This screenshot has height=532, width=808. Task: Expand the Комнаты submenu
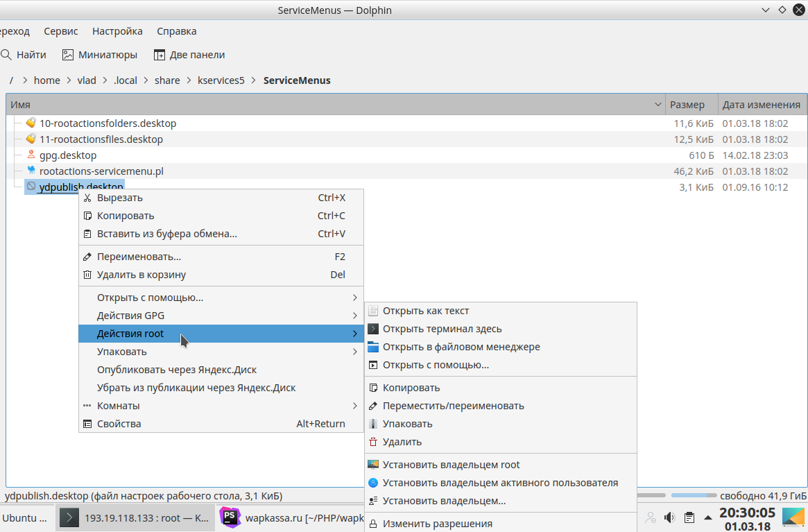coord(221,406)
